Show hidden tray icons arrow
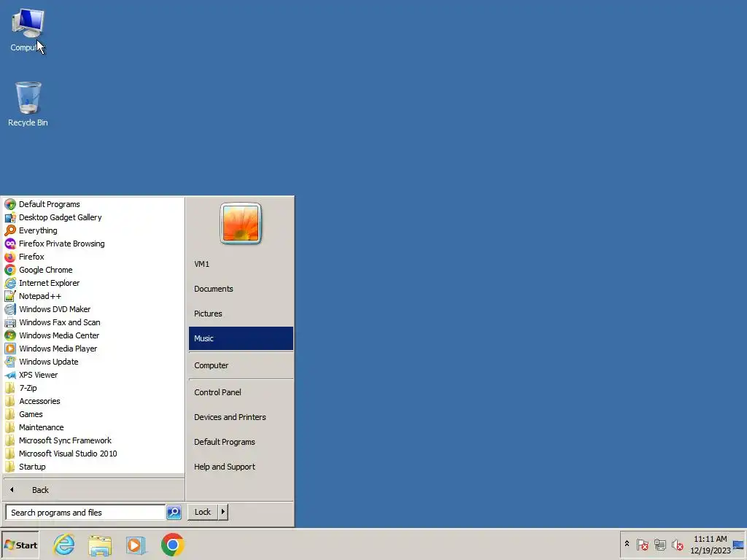Viewport: 747px width, 560px height. (627, 544)
